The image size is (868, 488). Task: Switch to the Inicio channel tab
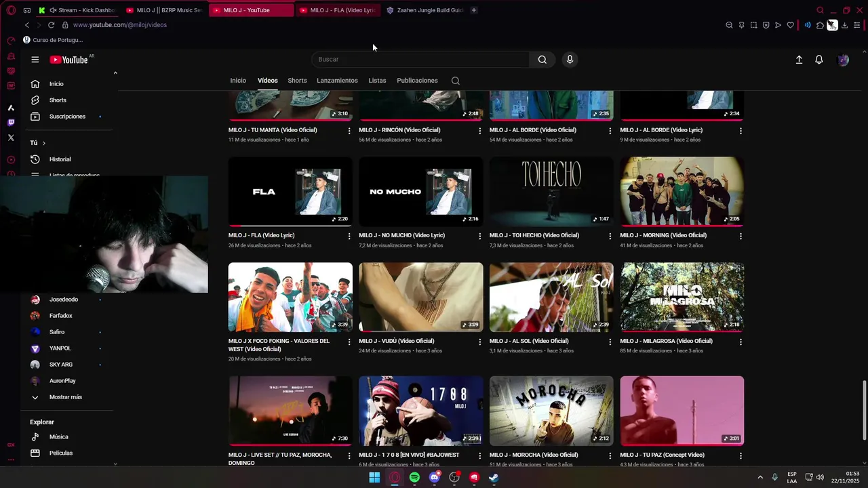[x=238, y=81]
